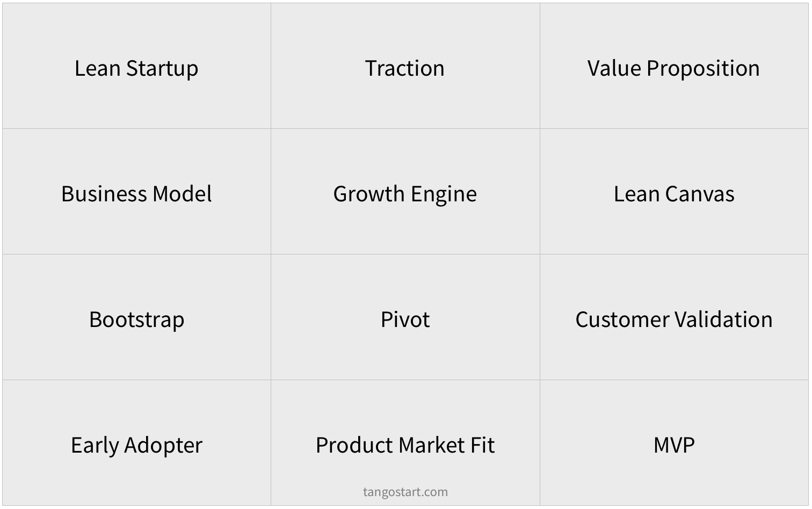Select the Bootstrap card

[x=136, y=317]
